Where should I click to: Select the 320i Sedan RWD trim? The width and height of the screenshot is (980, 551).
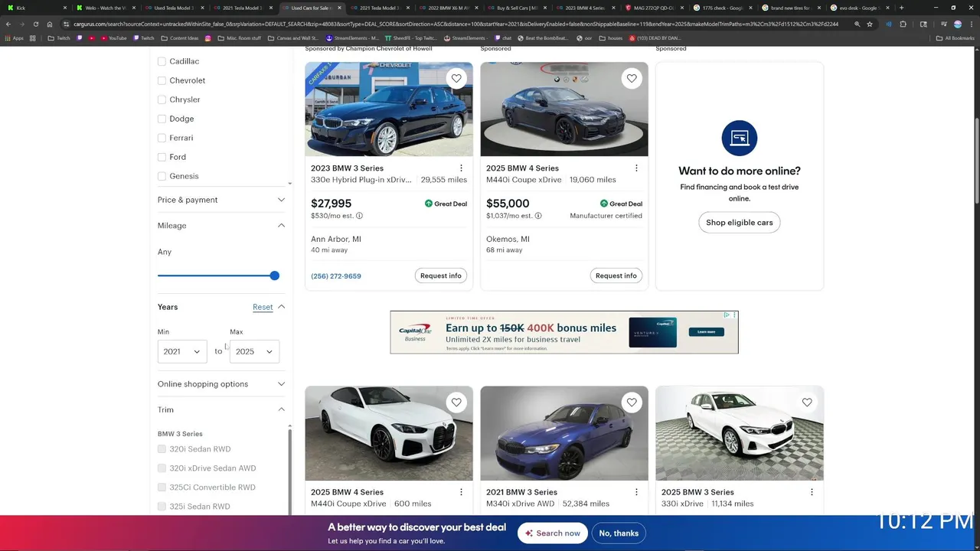162,449
